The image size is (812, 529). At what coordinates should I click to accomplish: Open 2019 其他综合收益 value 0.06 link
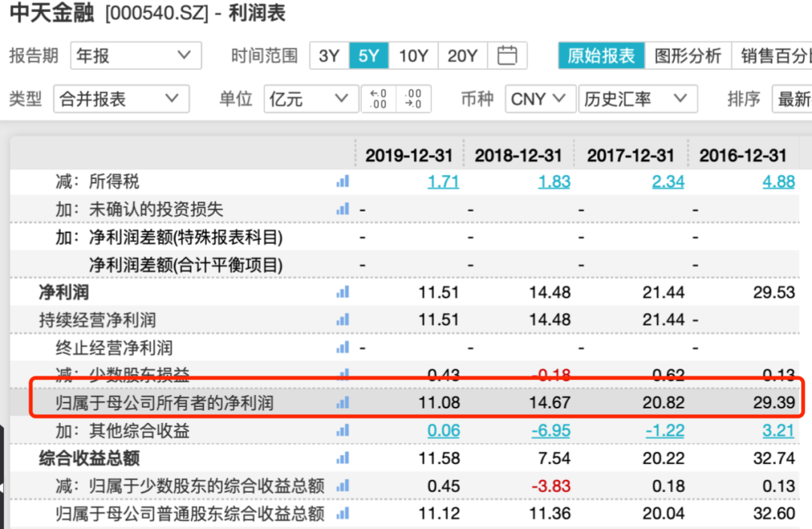pos(444,430)
